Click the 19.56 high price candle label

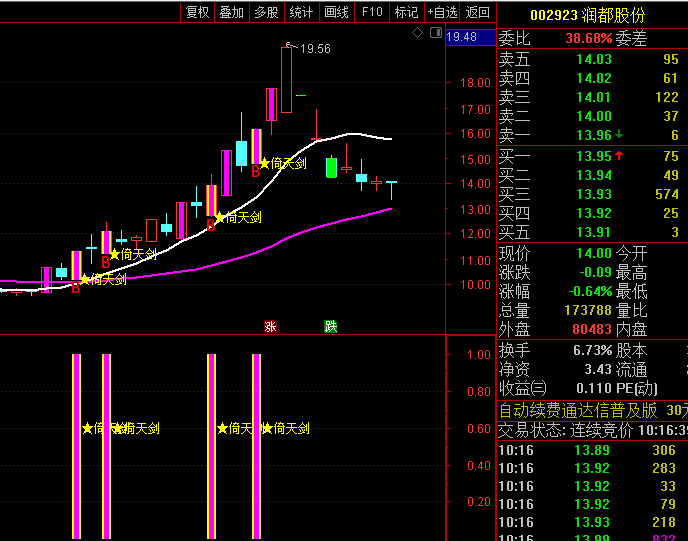click(315, 49)
